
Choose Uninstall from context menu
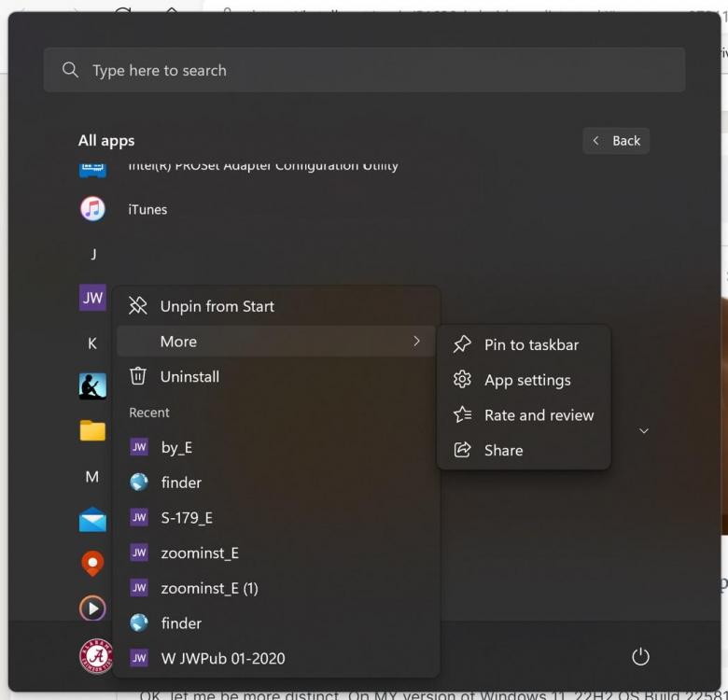275,376
